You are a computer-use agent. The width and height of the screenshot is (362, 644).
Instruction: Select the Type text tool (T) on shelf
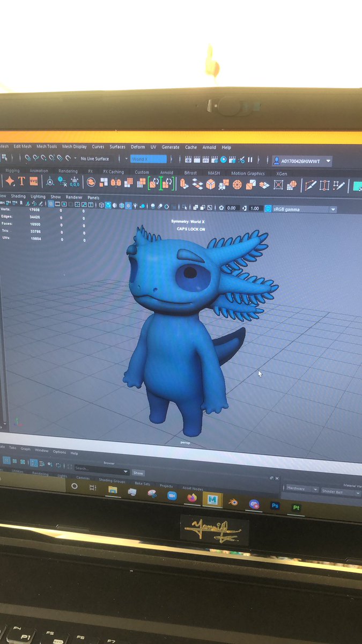coord(22,181)
